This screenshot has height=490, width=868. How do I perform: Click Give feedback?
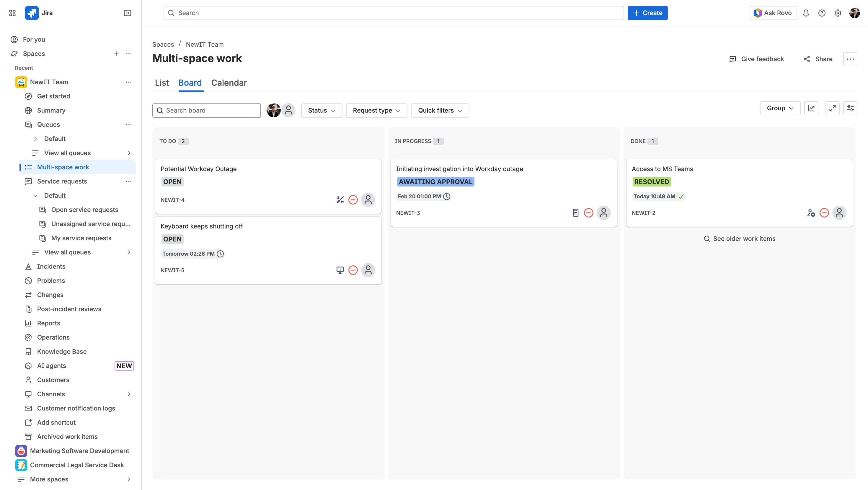[756, 59]
